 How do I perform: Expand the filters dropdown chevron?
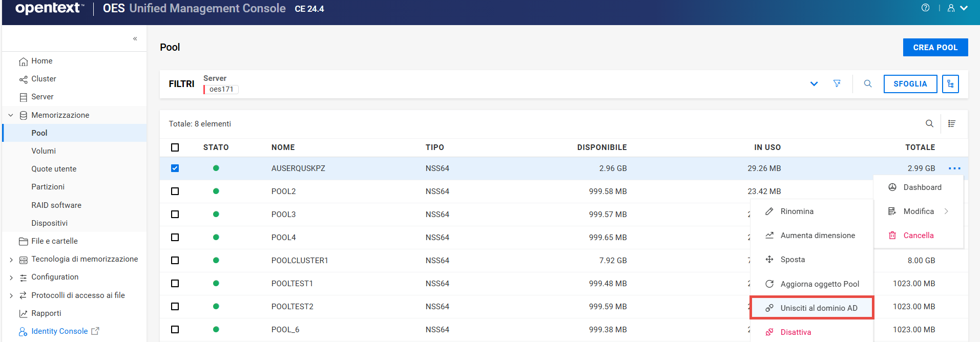point(814,83)
